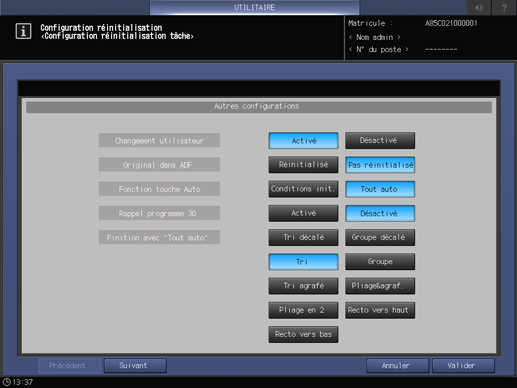Image resolution: width=517 pixels, height=388 pixels.
Task: Select Recto vers haut option
Action: point(380,310)
